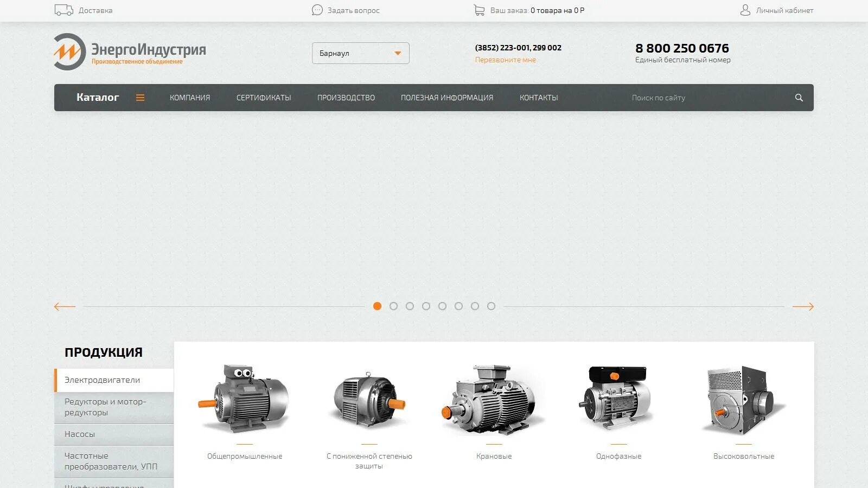Select Редукторы и мотор-редукторы category
This screenshot has height=488, width=868.
(x=114, y=407)
